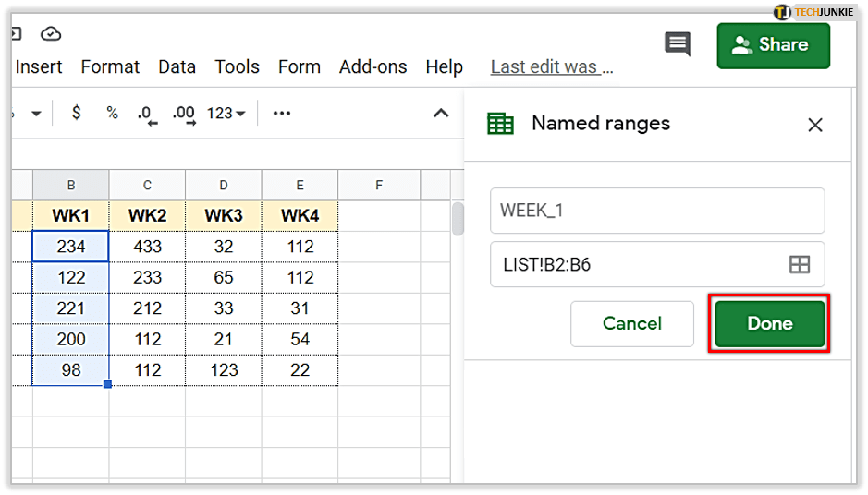Apply percent format icon
The height and width of the screenshot is (495, 868).
(x=112, y=113)
